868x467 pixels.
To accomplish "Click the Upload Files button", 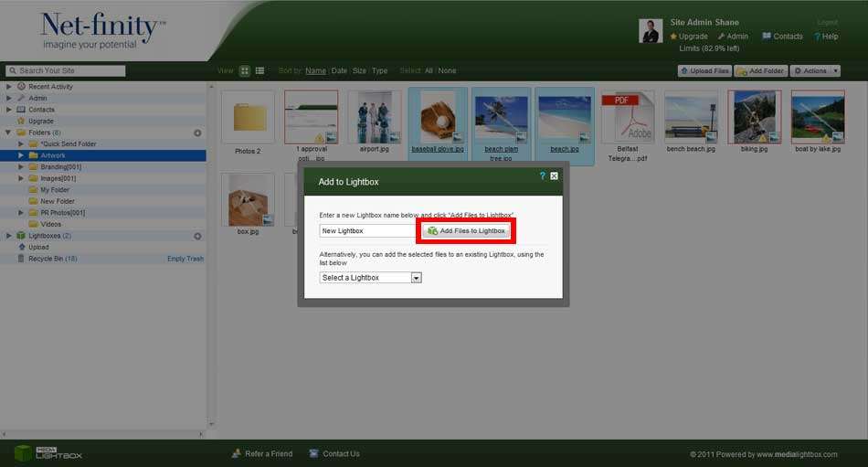I will click(x=704, y=70).
